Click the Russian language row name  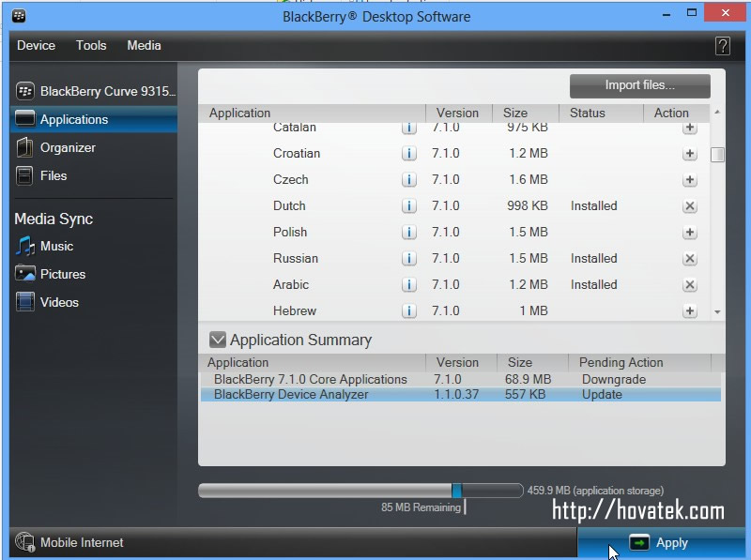coord(296,259)
